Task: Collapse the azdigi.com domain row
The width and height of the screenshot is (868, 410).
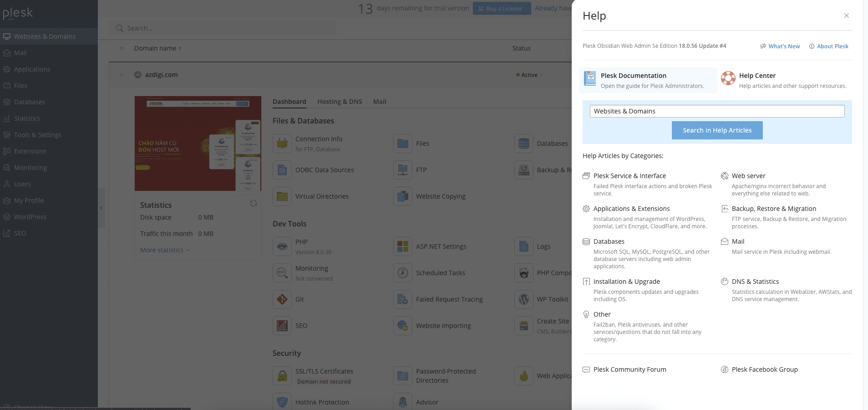Action: (x=122, y=75)
